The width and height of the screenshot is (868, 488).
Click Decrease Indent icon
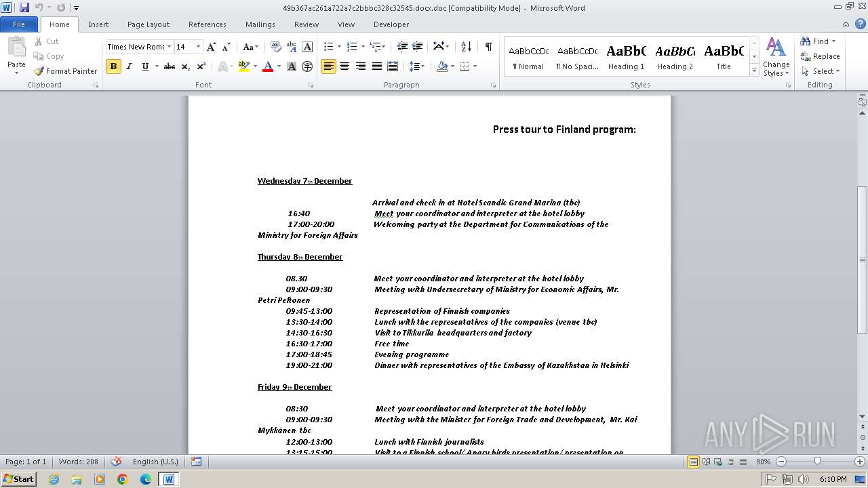402,47
